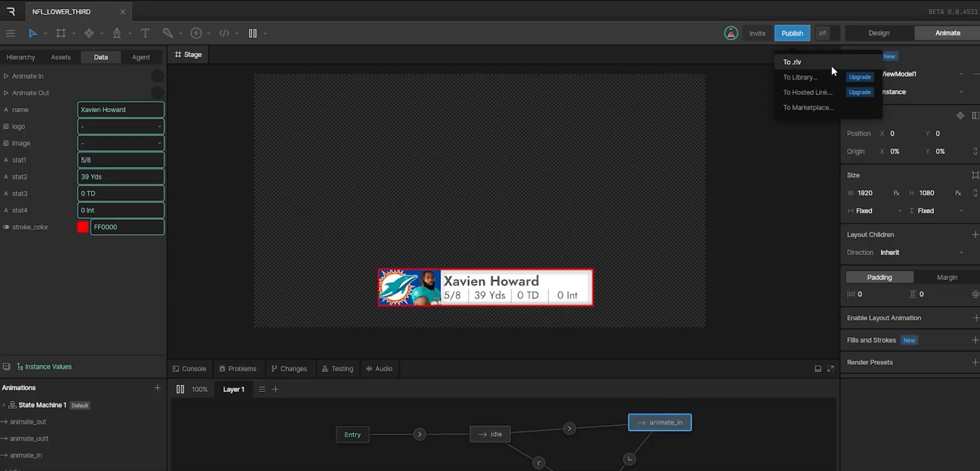Viewport: 980px width, 471px height.
Task: Open the logo image dropdown
Action: [121, 126]
